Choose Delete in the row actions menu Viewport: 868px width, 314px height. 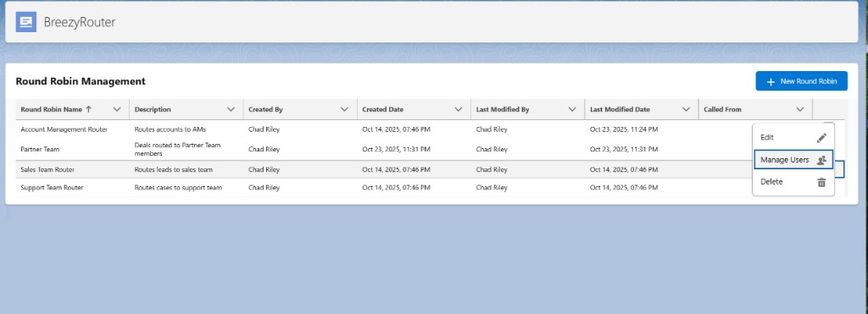tap(793, 182)
